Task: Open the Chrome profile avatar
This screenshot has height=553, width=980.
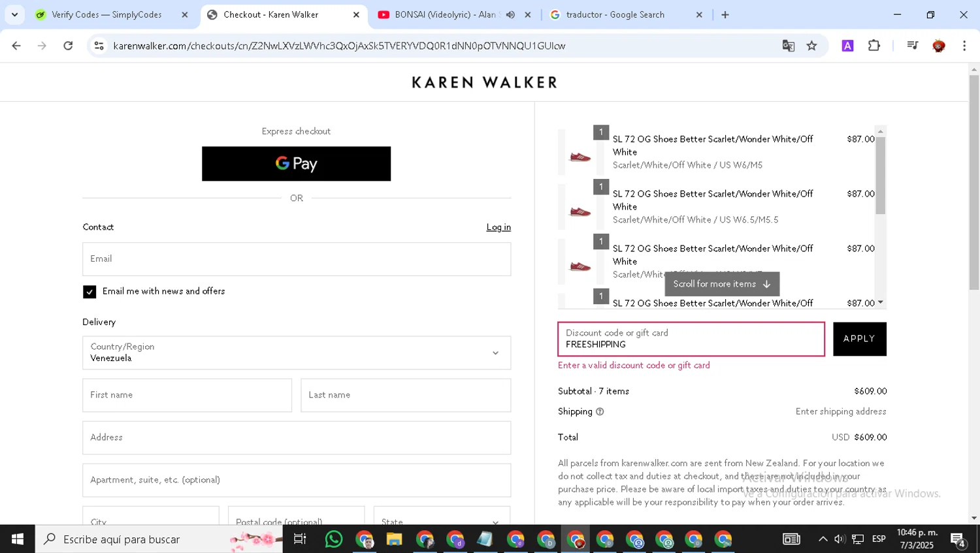Action: pos(939,46)
